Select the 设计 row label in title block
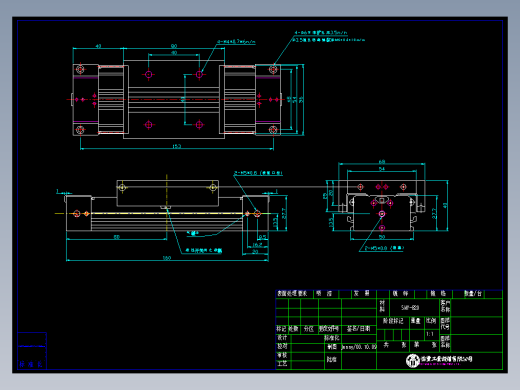Screen dimensions: 520x390 282,337
